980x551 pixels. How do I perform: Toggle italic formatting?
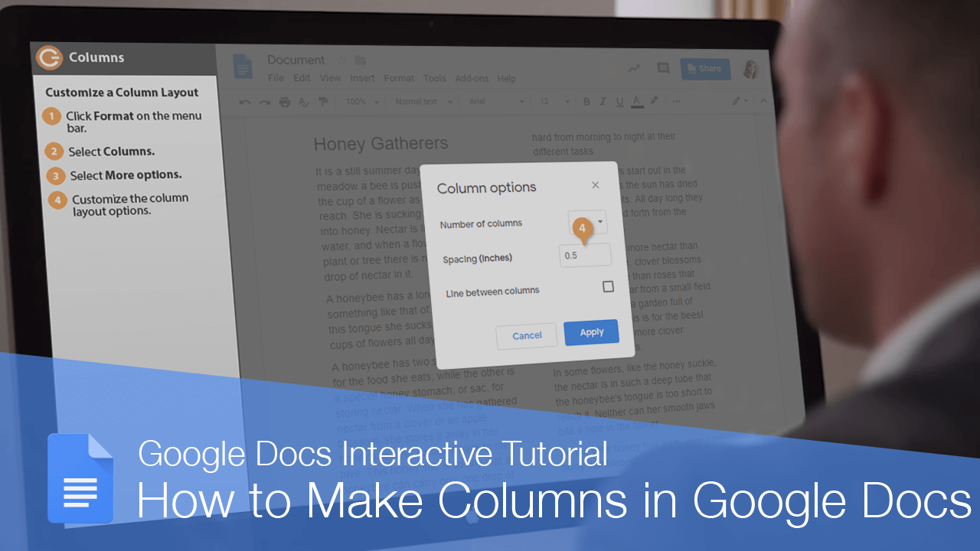click(x=603, y=100)
